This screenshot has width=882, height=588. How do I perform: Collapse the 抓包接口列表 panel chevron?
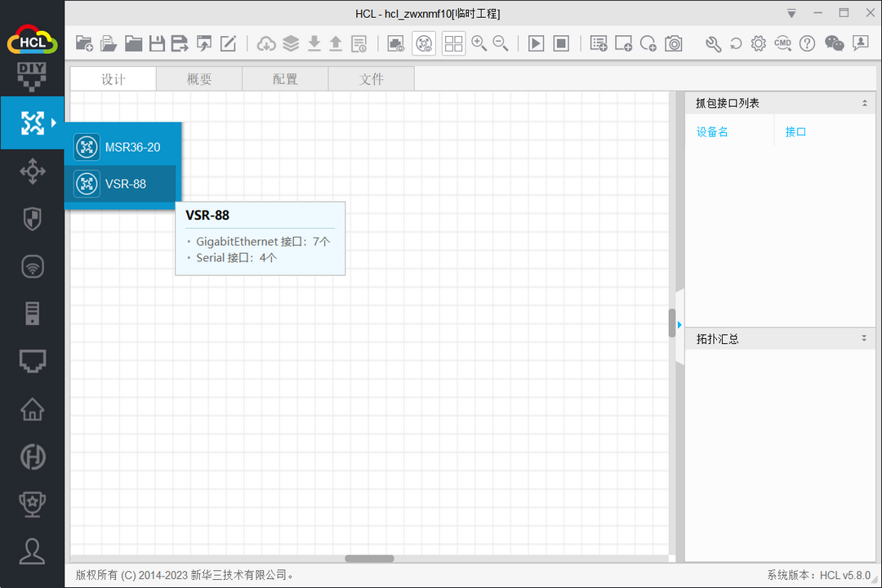pyautogui.click(x=864, y=102)
